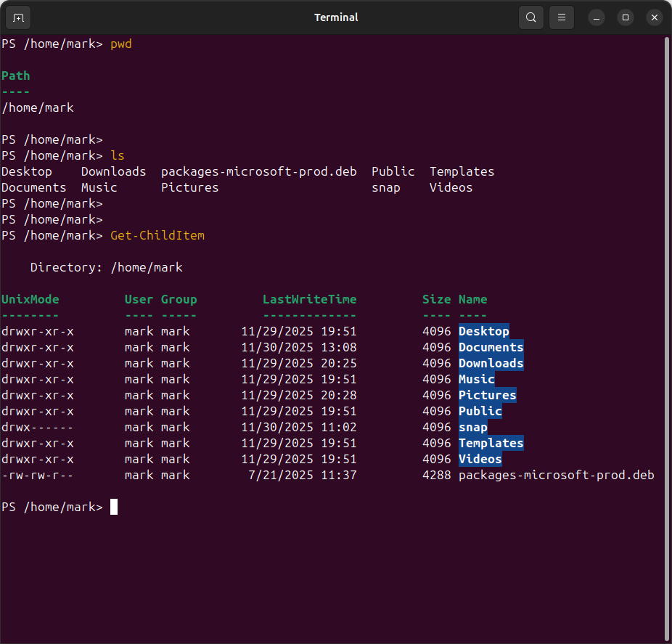Open a new terminal tab
The width and height of the screenshot is (672, 644).
click(17, 17)
